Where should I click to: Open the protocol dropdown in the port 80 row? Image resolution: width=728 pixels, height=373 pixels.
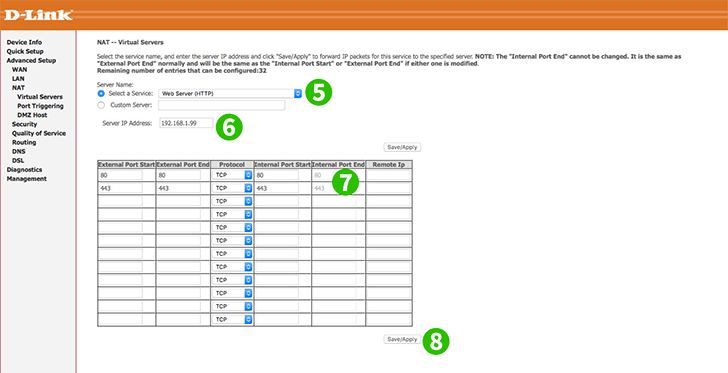coord(231,175)
